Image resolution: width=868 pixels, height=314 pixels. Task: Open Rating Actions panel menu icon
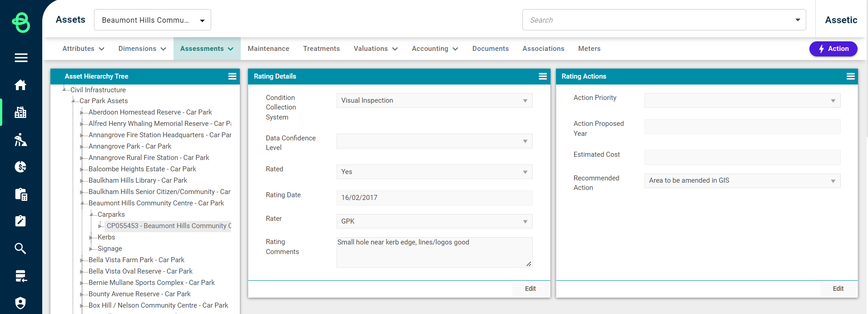(851, 76)
